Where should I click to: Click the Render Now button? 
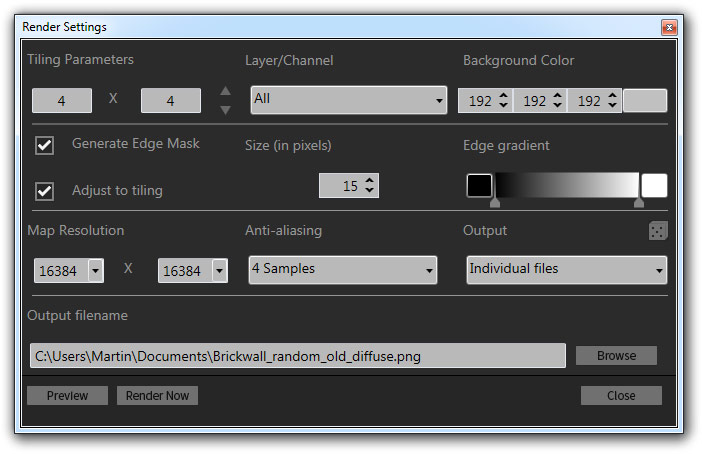pyautogui.click(x=157, y=396)
